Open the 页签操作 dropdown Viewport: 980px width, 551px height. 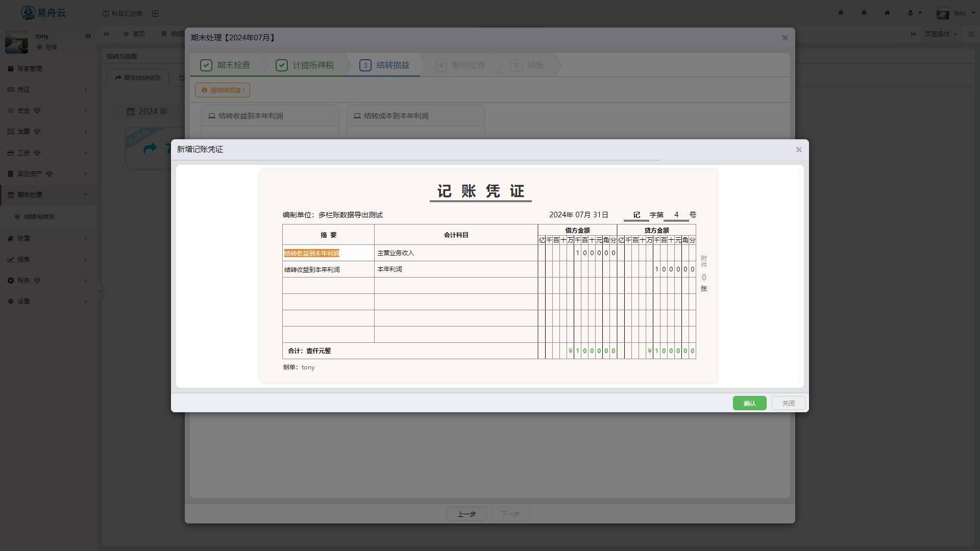pos(941,34)
